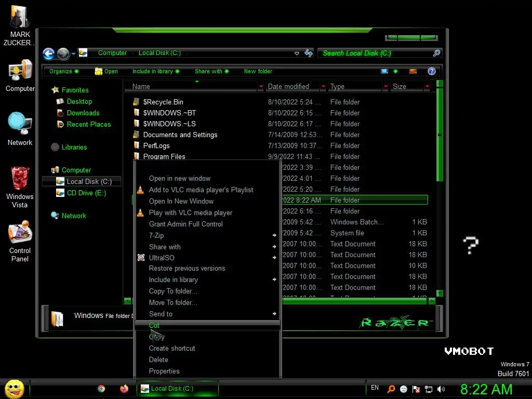532x399 pixels.
Task: Choose Create shortcut in context menu
Action: pyautogui.click(x=171, y=349)
